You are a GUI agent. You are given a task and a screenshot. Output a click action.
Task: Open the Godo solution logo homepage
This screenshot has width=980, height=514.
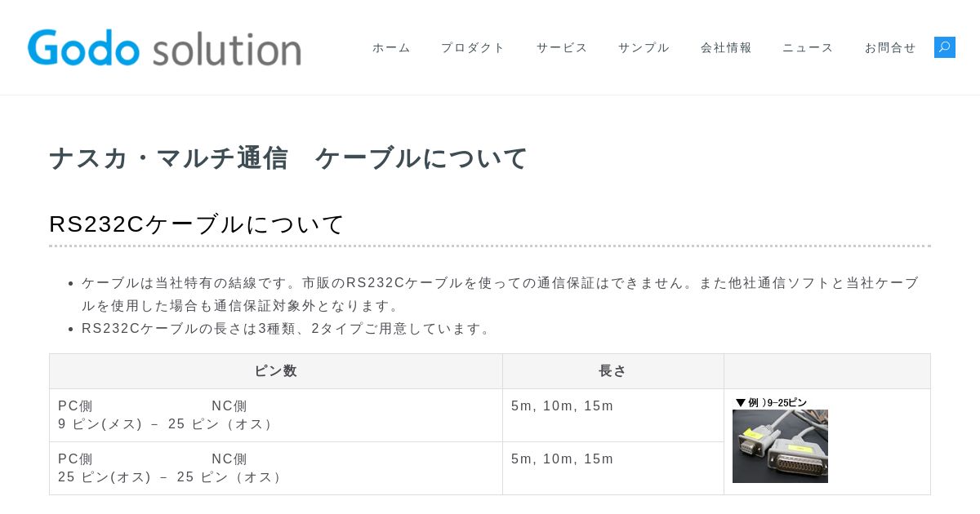[x=164, y=47]
